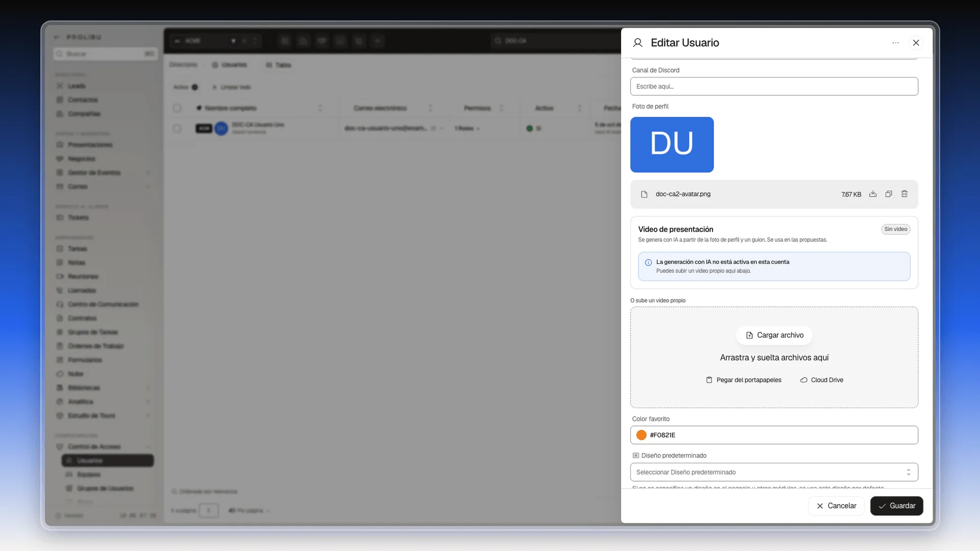Click the Cargar archivo button
The height and width of the screenshot is (551, 980).
click(x=774, y=335)
